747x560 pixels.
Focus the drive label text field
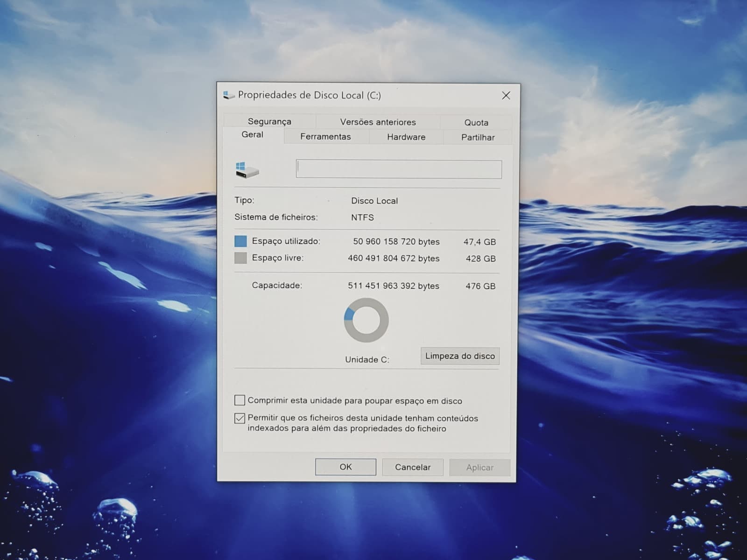click(399, 169)
